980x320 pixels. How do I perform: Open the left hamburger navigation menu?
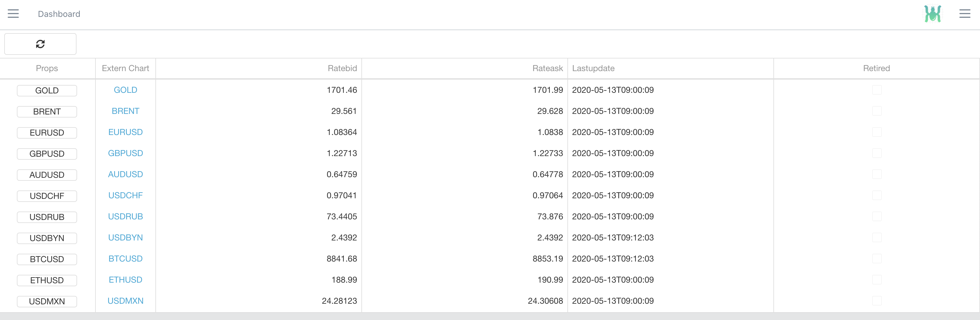(13, 14)
